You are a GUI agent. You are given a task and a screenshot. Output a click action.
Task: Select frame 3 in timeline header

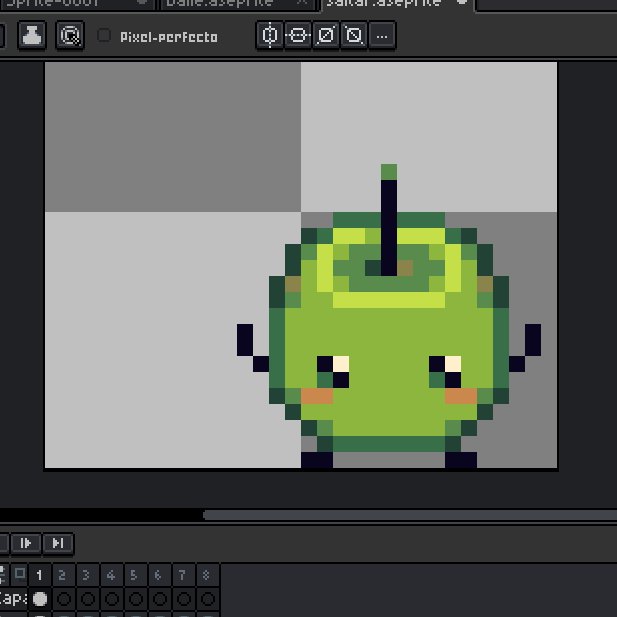(87, 575)
